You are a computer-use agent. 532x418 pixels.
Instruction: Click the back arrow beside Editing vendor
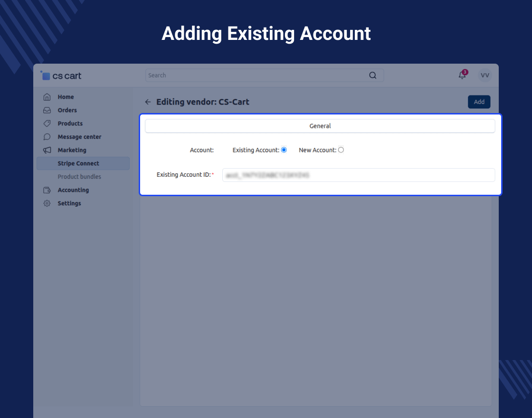tap(148, 102)
